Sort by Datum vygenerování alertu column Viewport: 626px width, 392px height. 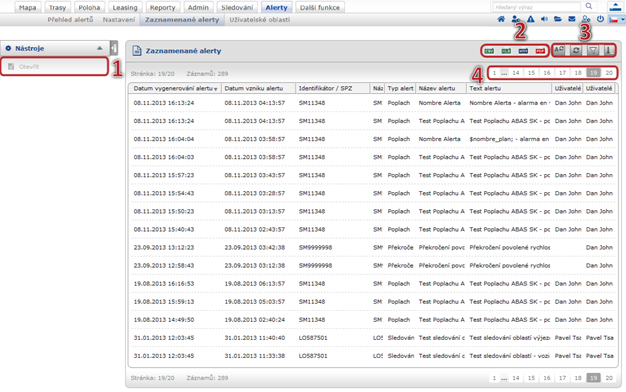175,89
